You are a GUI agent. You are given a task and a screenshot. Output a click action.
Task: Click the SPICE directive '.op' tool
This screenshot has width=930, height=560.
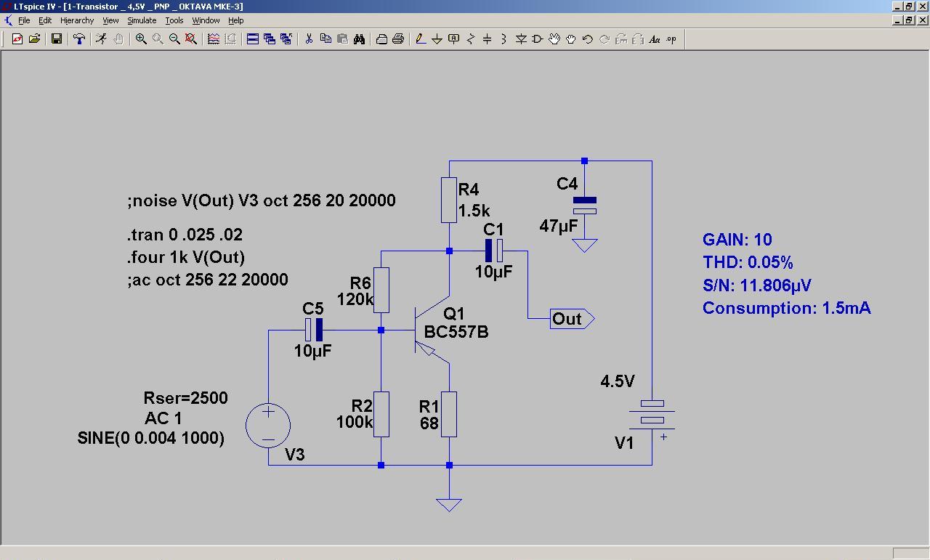[671, 39]
